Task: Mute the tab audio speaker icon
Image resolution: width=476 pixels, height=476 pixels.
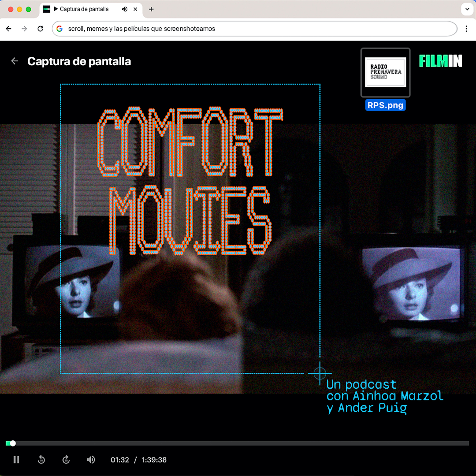Action: click(x=125, y=9)
